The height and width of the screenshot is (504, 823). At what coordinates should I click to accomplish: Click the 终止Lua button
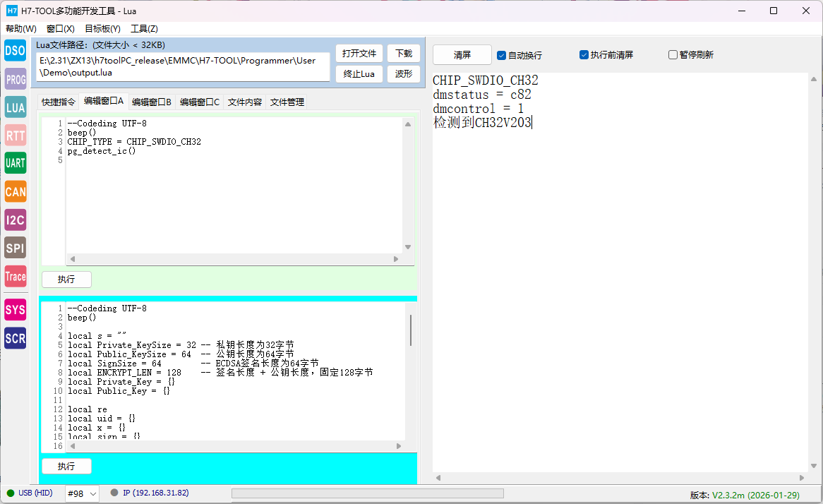click(x=359, y=74)
